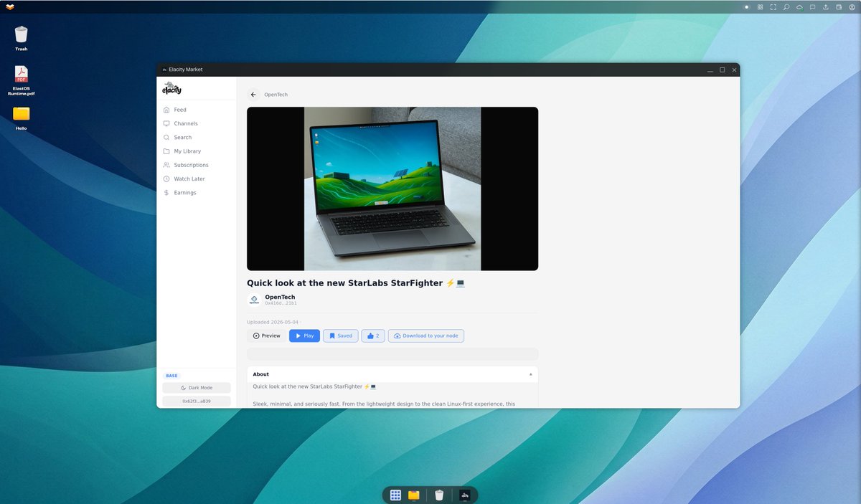Click the laptop video thumbnail
Viewport: 861px width, 504px height.
click(x=392, y=189)
